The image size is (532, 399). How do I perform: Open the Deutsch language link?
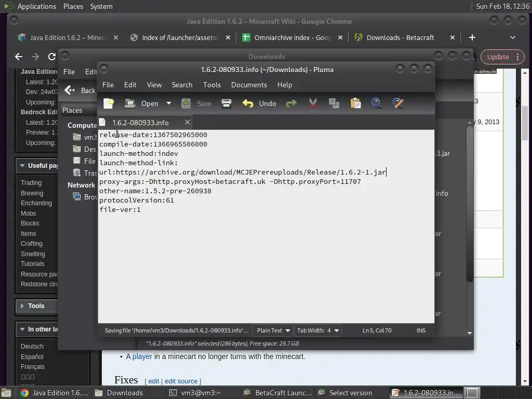32,347
